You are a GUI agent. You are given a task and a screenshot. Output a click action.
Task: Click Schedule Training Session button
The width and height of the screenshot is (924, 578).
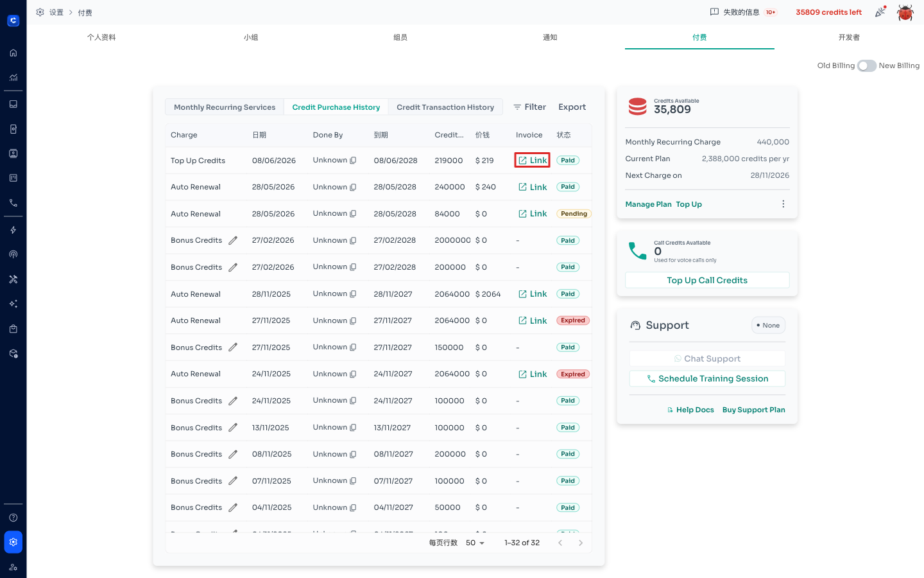[x=707, y=379]
